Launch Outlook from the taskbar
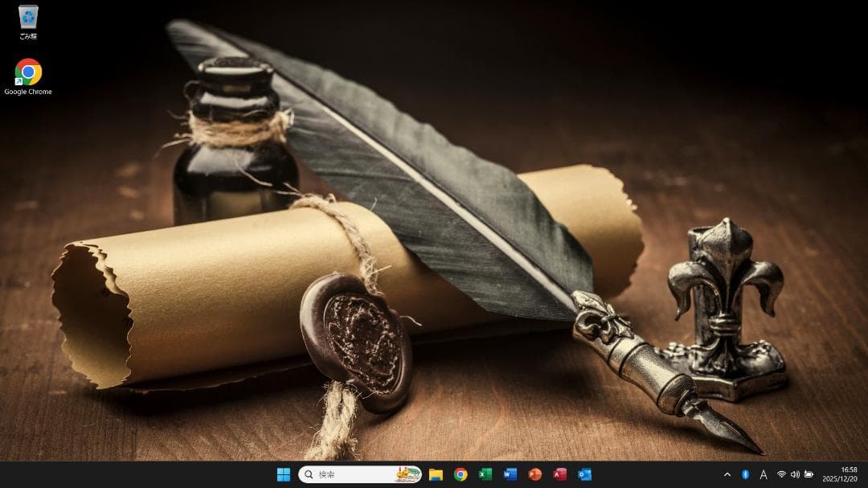 coord(583,474)
